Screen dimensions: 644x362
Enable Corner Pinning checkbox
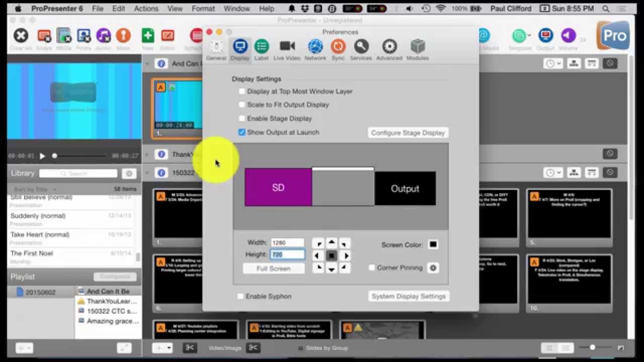click(372, 268)
